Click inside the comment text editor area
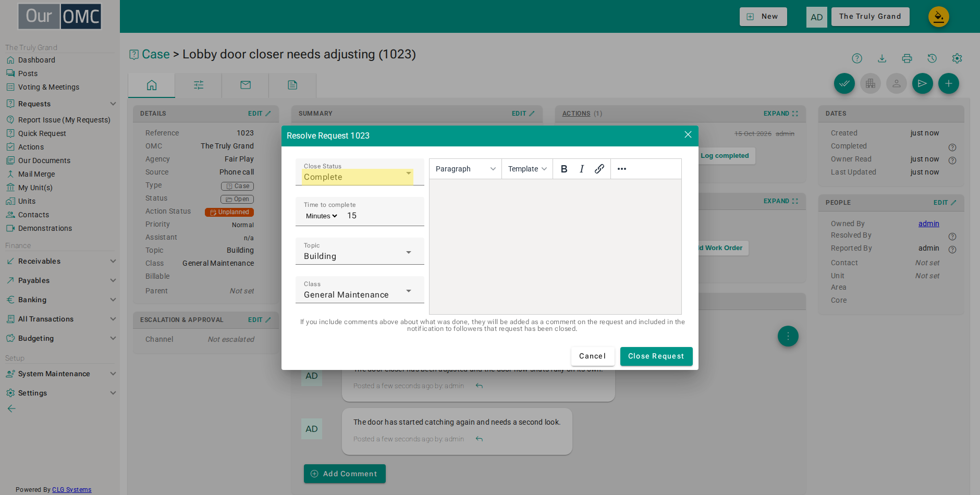The width and height of the screenshot is (980, 495). coord(555,246)
